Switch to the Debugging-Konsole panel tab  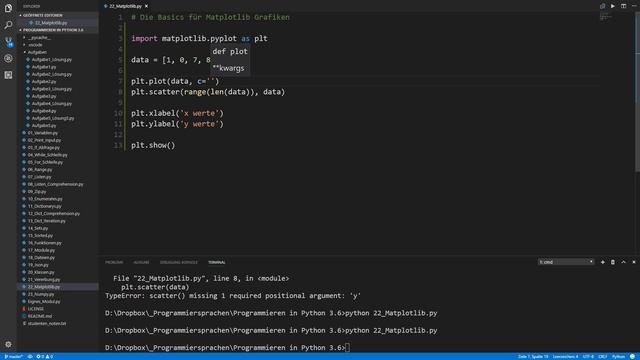(x=178, y=262)
